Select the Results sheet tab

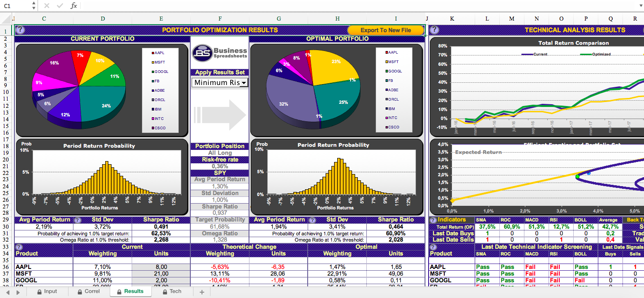coord(130,291)
